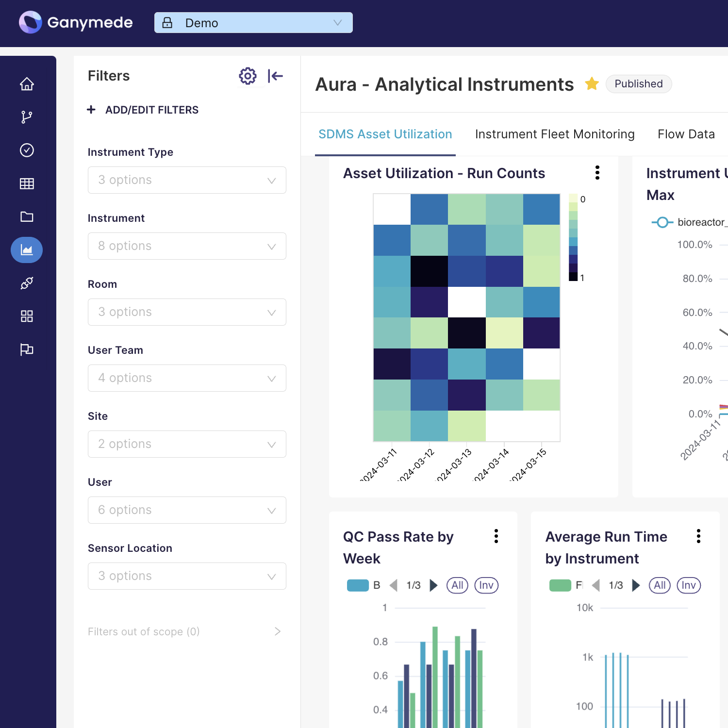
Task: Open Asset Utilization chart options menu
Action: tap(597, 173)
